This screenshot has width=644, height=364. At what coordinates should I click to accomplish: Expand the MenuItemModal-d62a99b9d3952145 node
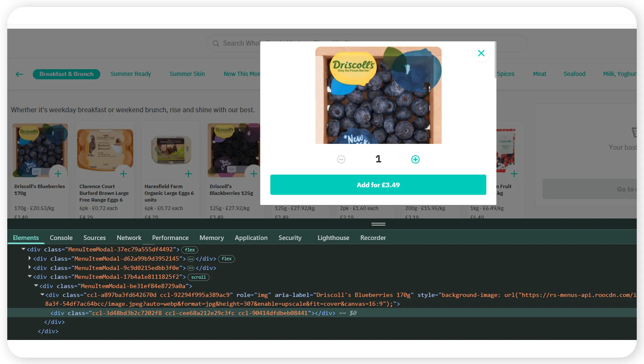(30, 258)
